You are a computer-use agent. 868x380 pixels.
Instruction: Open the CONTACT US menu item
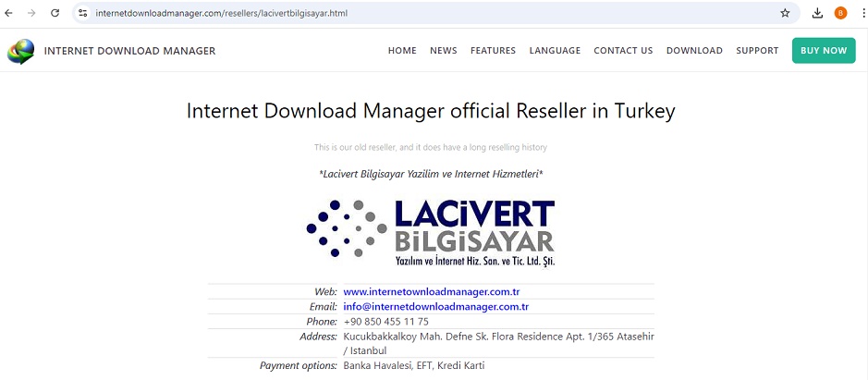coord(623,51)
